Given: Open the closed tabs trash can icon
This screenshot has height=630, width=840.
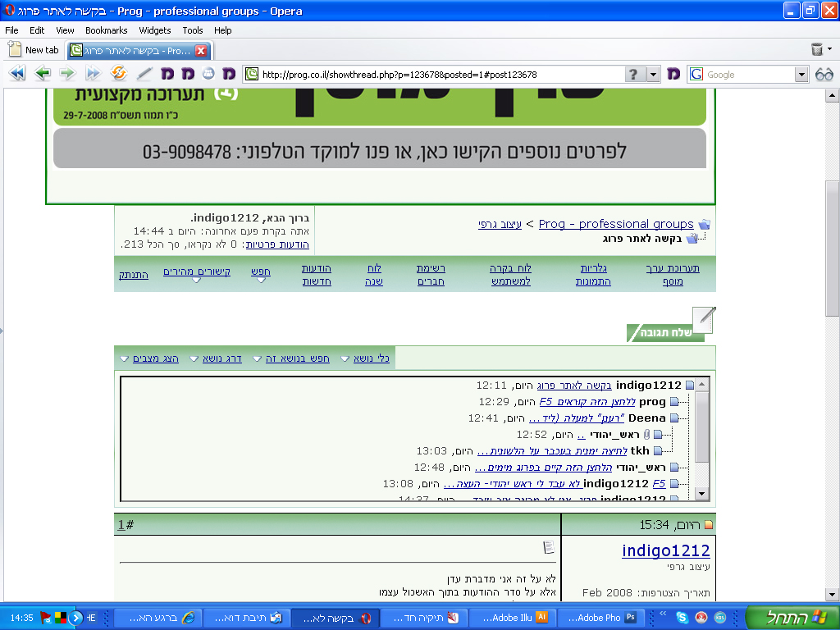Looking at the screenshot, I should [x=817, y=49].
